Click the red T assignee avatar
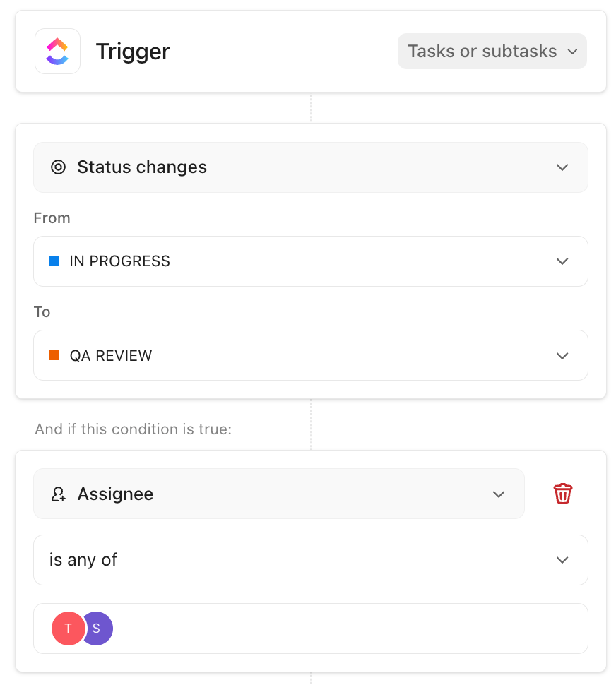Screen dimensions: 616x685 point(68,628)
